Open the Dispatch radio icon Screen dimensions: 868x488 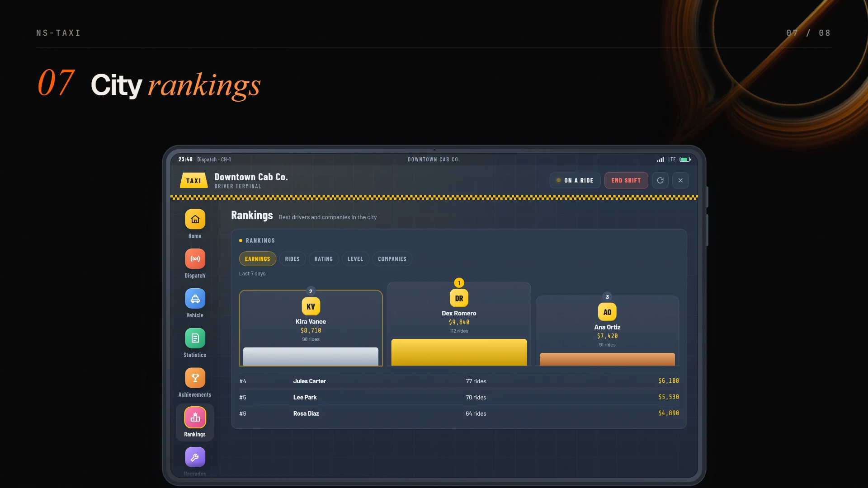pyautogui.click(x=195, y=259)
